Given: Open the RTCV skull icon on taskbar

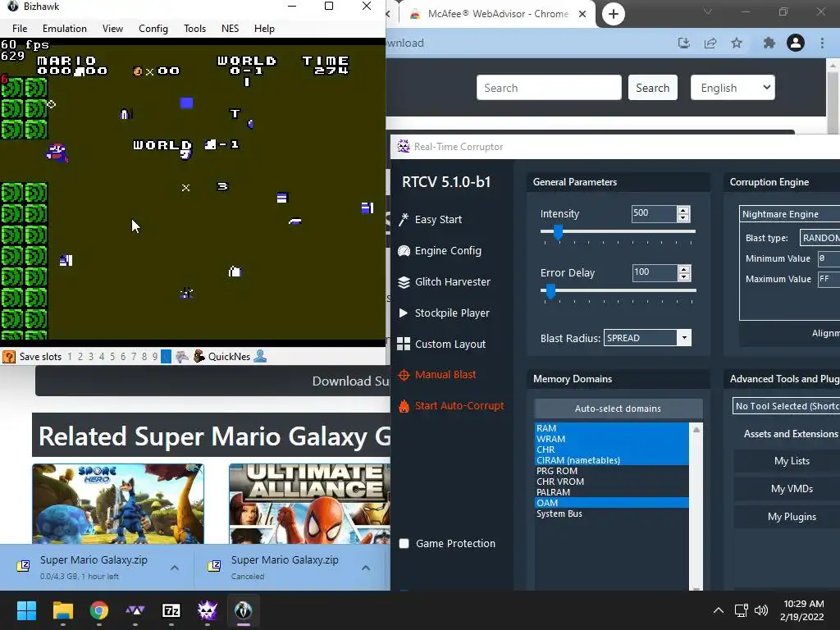Looking at the screenshot, I should pos(208,610).
